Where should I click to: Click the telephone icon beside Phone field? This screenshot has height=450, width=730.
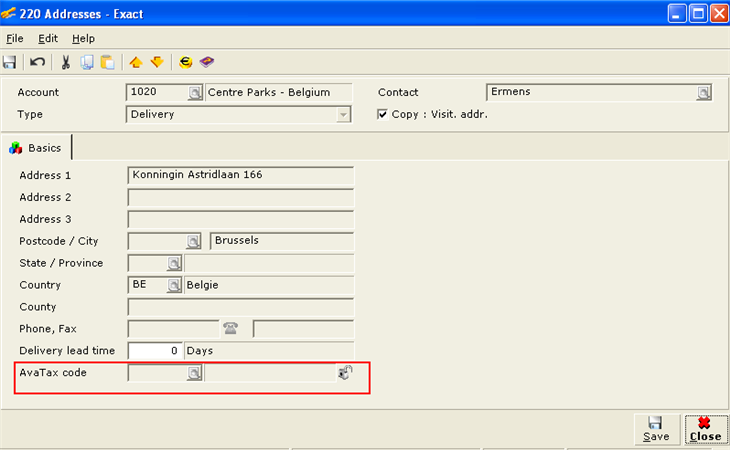(230, 328)
